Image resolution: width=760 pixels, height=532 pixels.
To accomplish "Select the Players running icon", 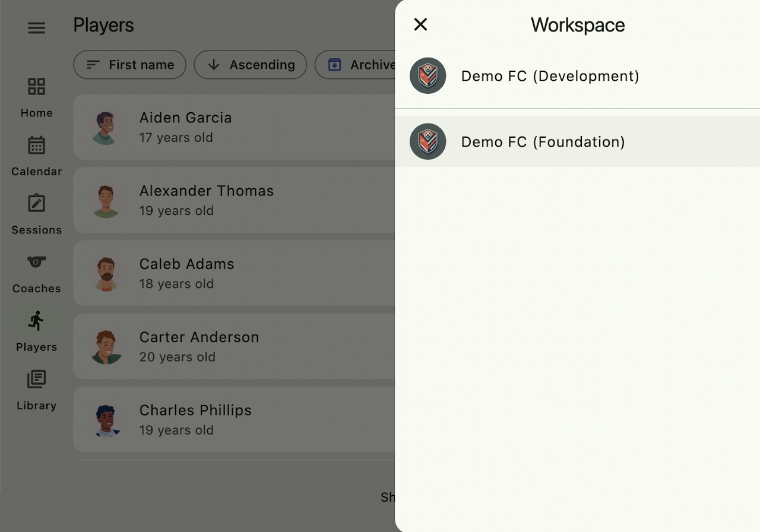I will (36, 321).
